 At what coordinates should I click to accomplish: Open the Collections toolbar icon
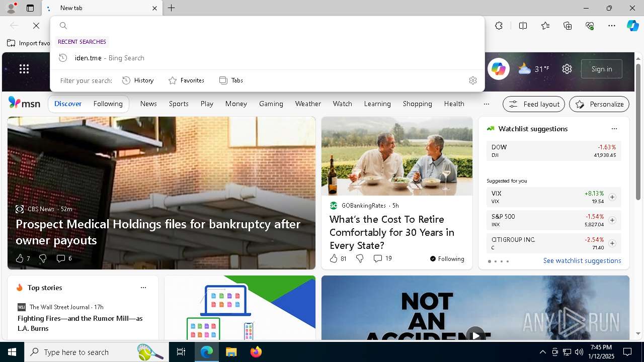(568, 26)
